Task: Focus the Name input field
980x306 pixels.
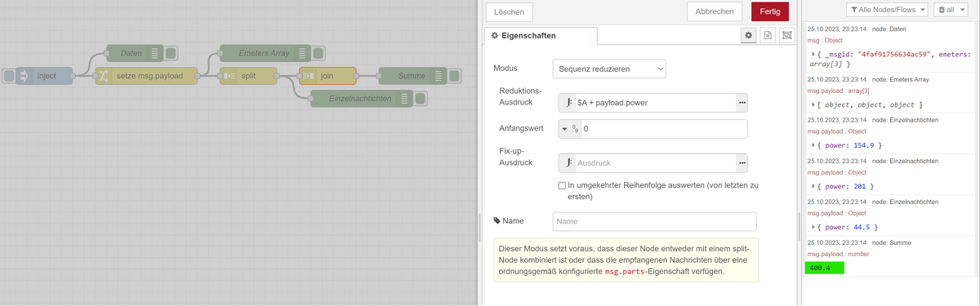Action: 655,221
